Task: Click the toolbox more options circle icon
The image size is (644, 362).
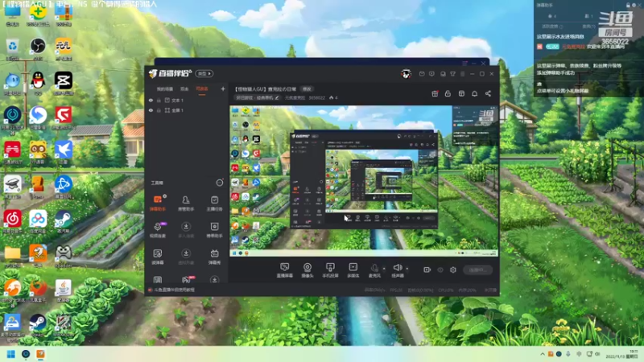Action: [x=220, y=183]
